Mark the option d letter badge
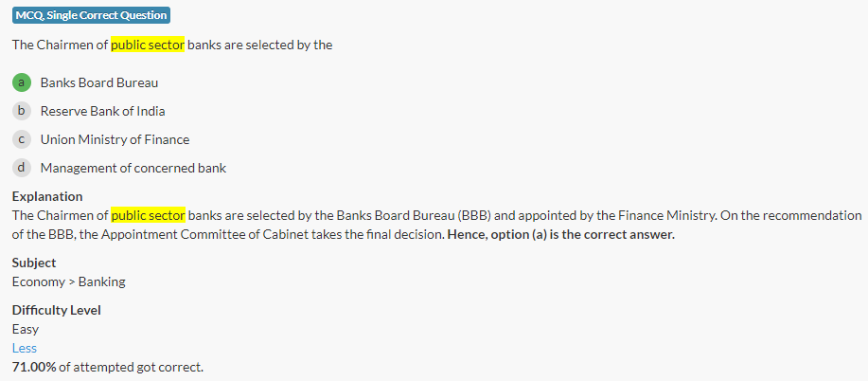Viewport: 868px width, 381px height. 22,168
